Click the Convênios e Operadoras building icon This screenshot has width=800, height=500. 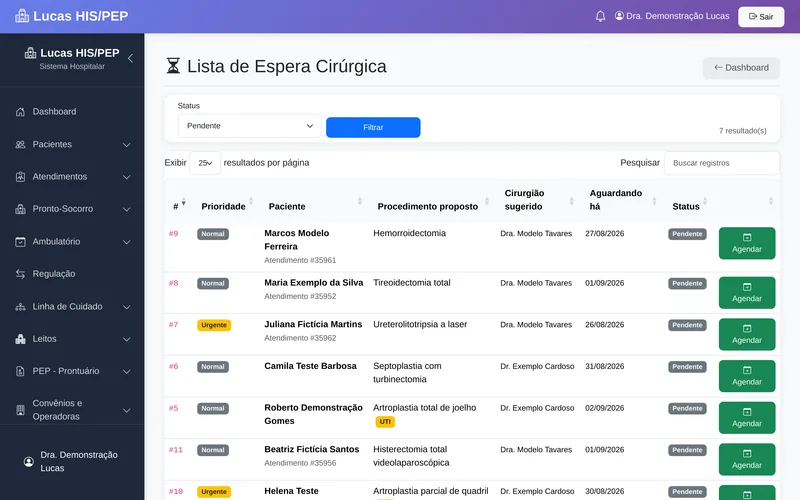coord(20,410)
